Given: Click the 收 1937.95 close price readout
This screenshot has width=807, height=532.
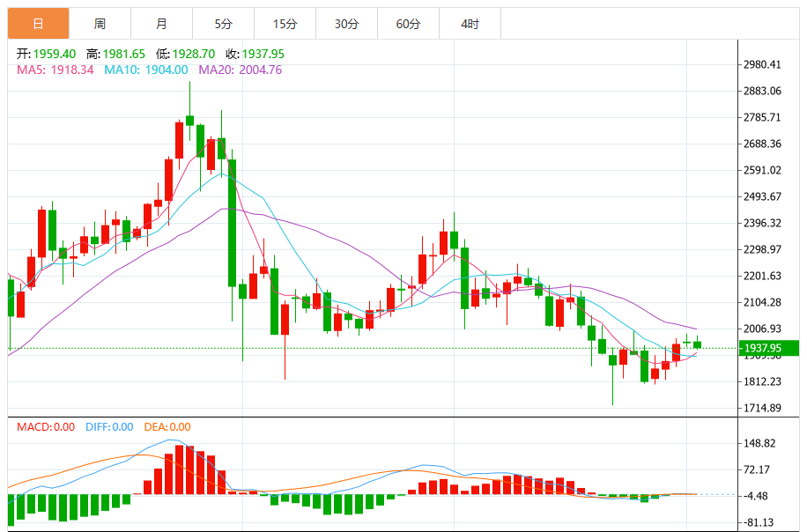Looking at the screenshot, I should pyautogui.click(x=255, y=54).
